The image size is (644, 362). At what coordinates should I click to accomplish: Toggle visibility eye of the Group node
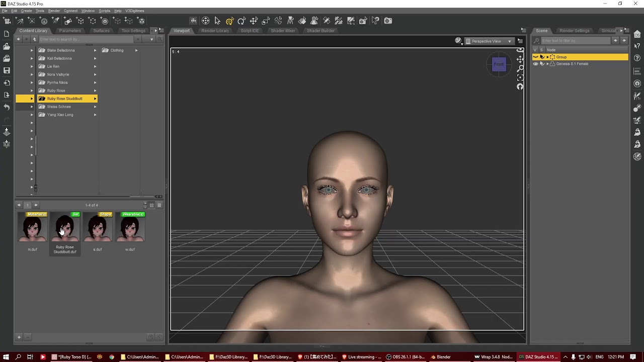tap(536, 57)
